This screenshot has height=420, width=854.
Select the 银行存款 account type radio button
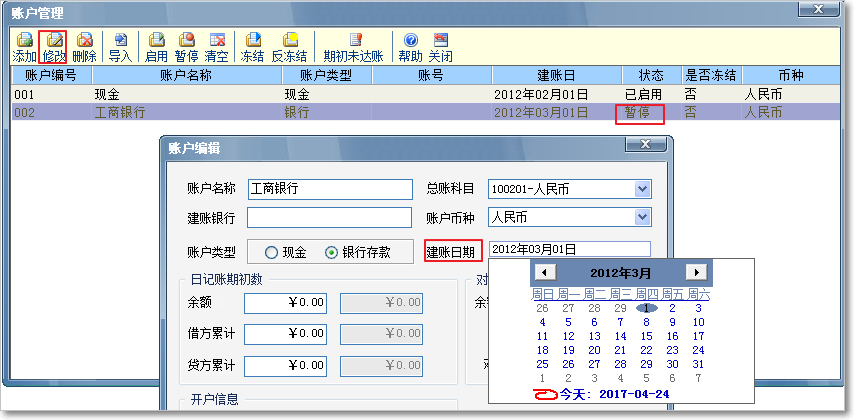tap(332, 252)
